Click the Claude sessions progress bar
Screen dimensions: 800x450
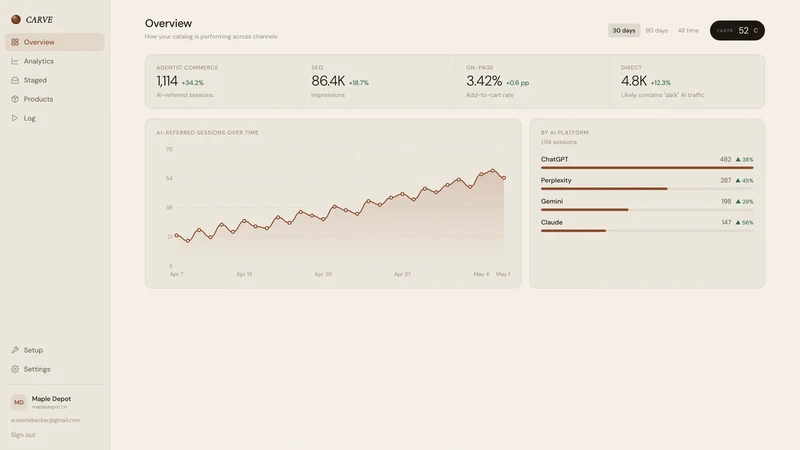(x=647, y=231)
